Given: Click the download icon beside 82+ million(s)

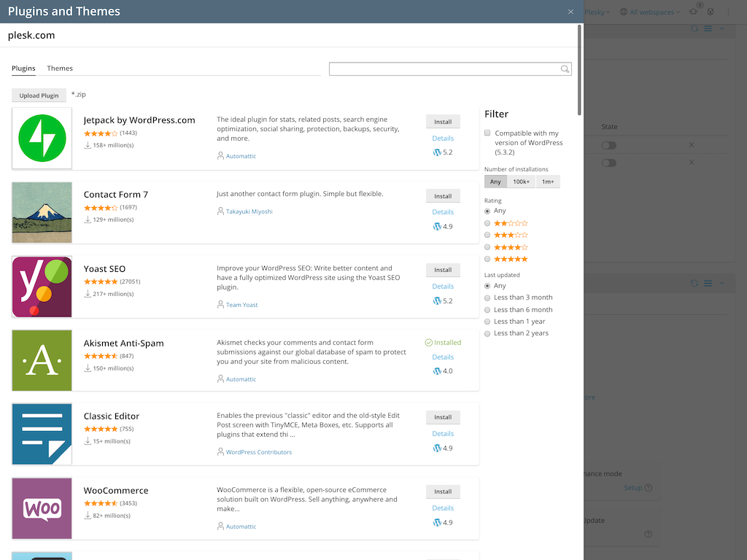Looking at the screenshot, I should pyautogui.click(x=88, y=516).
